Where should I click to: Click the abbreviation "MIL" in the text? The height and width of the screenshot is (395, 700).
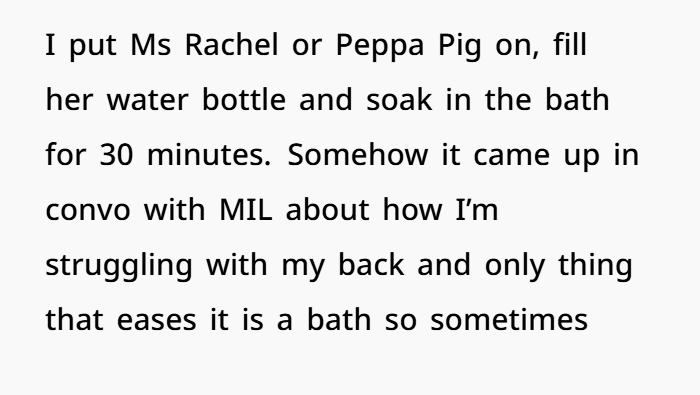(246, 209)
